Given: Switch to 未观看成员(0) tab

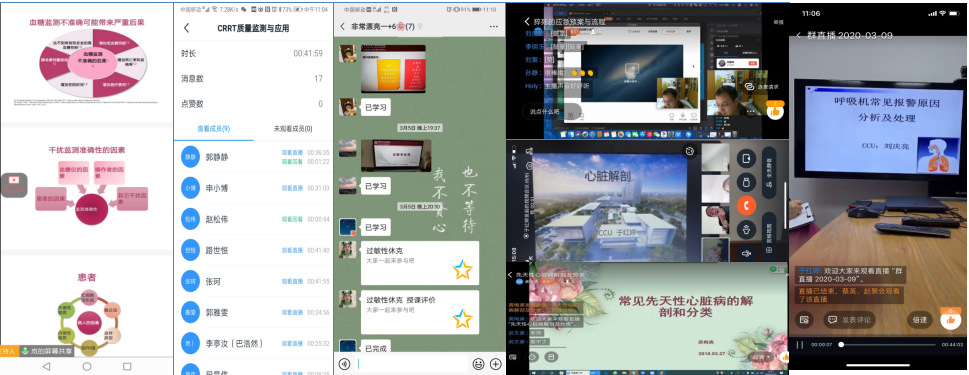Looking at the screenshot, I should (293, 129).
